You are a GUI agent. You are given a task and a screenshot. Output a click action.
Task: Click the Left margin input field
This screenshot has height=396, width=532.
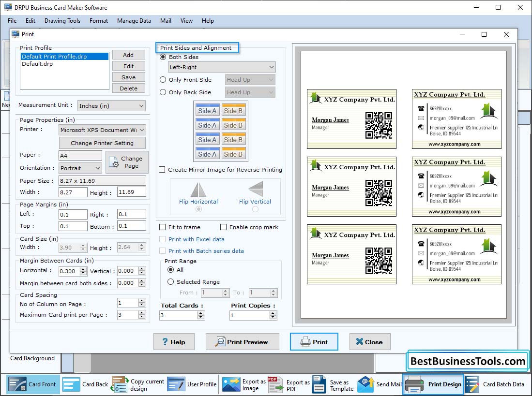tap(73, 214)
